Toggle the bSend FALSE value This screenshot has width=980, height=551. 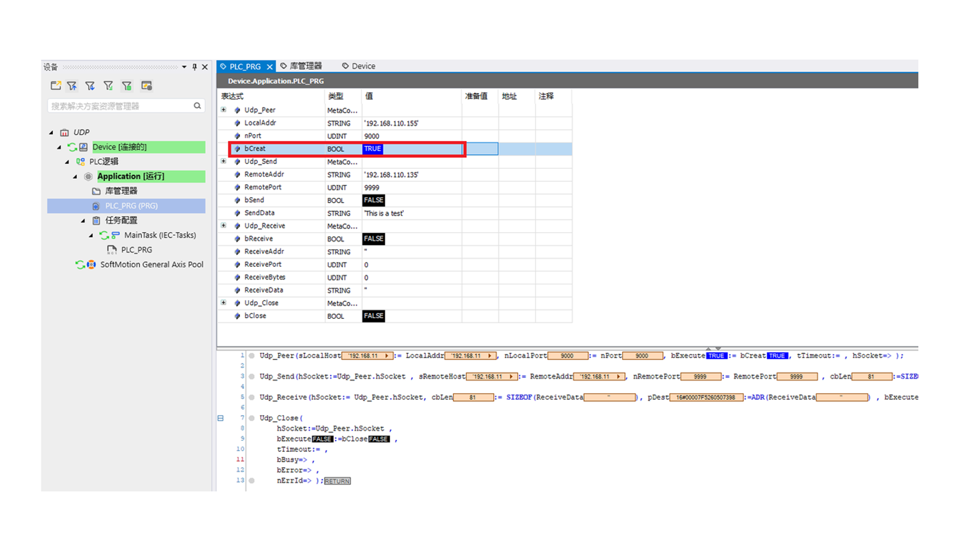[373, 200]
